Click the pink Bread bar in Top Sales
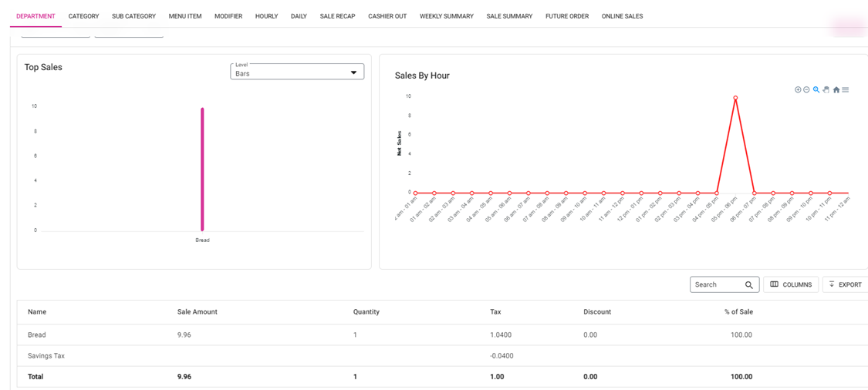The width and height of the screenshot is (868, 390). pyautogui.click(x=202, y=170)
